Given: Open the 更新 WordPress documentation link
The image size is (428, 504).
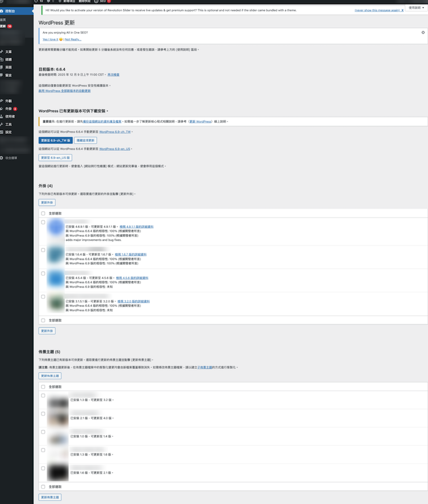Looking at the screenshot, I should [200, 122].
